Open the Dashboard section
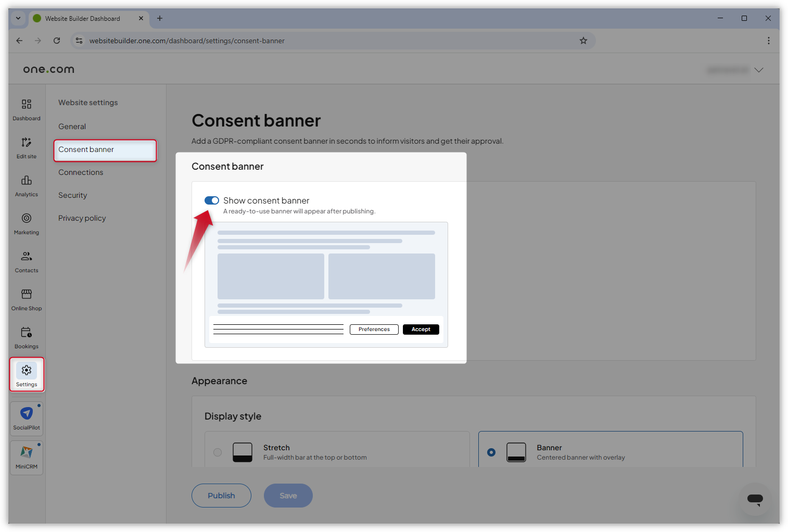The width and height of the screenshot is (788, 532). pos(26,109)
